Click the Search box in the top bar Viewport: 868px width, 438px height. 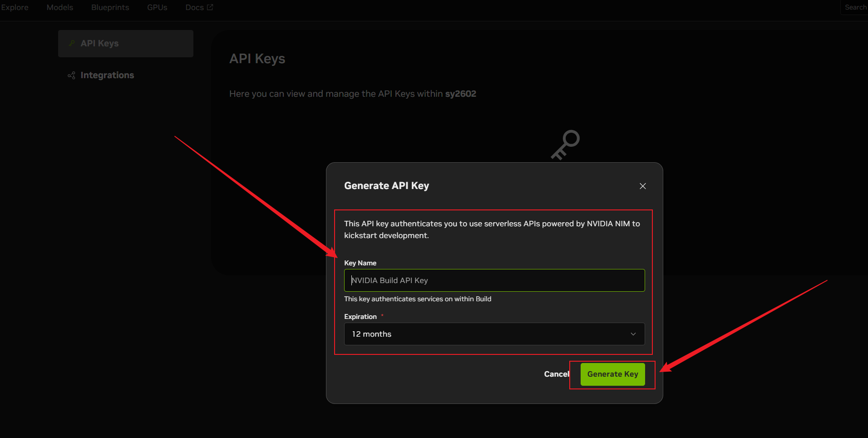click(855, 7)
